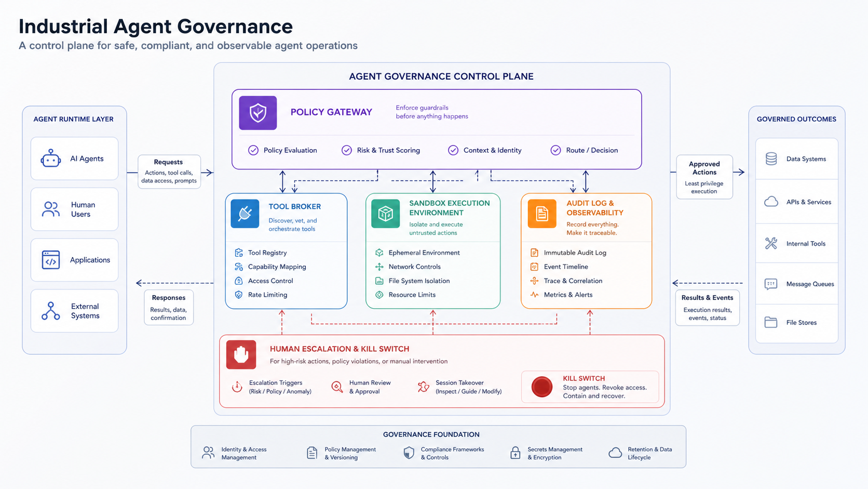Click the Metrics & Alerts pulse icon
This screenshot has height=489, width=868.
click(x=534, y=295)
